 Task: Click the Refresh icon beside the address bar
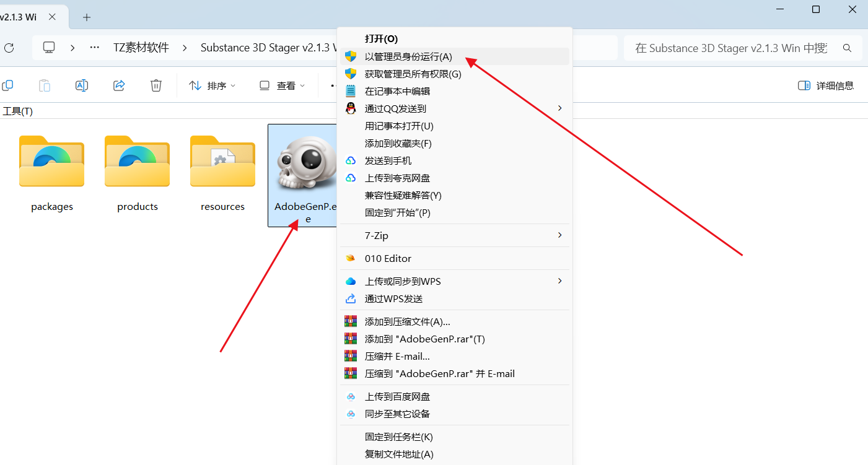pos(9,48)
